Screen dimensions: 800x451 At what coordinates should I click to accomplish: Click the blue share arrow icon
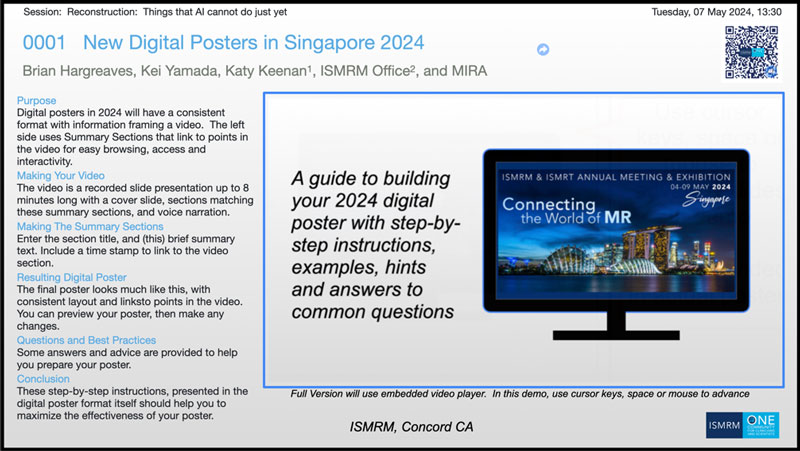[543, 49]
